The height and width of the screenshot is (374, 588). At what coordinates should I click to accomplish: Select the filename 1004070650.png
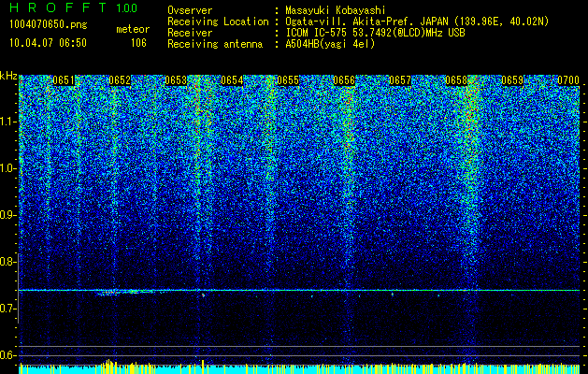click(49, 25)
